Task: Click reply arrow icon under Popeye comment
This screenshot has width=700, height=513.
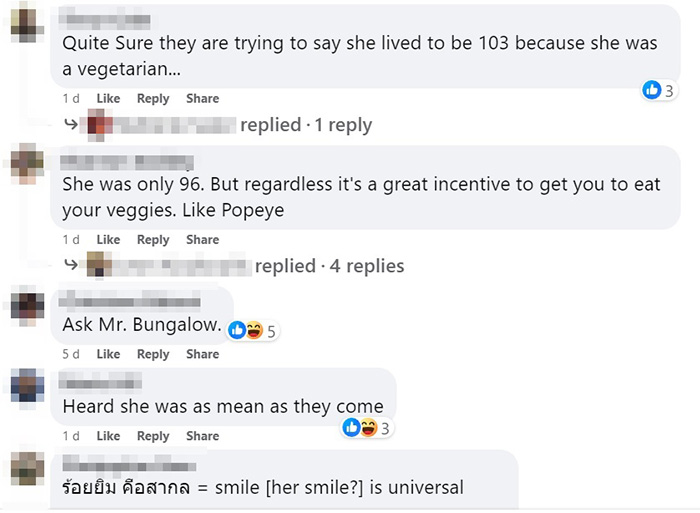Action: coord(71,266)
